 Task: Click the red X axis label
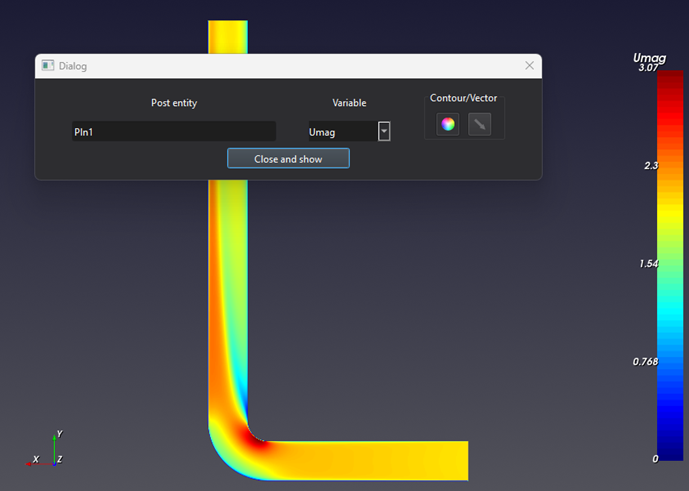[36, 459]
